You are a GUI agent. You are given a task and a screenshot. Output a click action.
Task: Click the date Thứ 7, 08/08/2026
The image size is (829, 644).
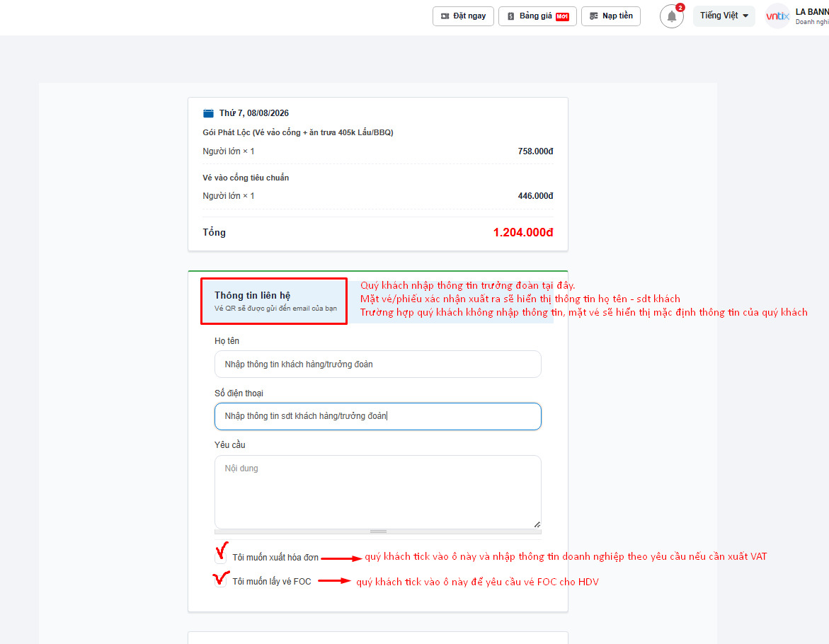(x=253, y=113)
